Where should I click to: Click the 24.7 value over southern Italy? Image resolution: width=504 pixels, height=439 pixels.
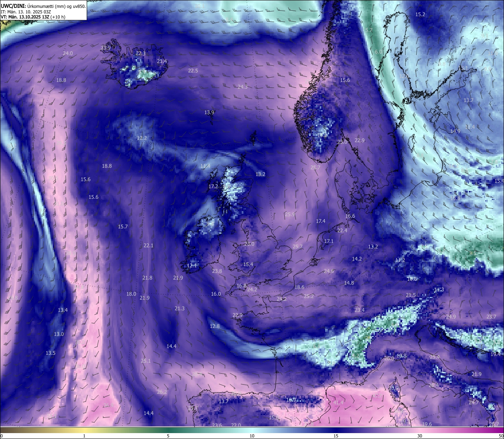[x=474, y=402]
